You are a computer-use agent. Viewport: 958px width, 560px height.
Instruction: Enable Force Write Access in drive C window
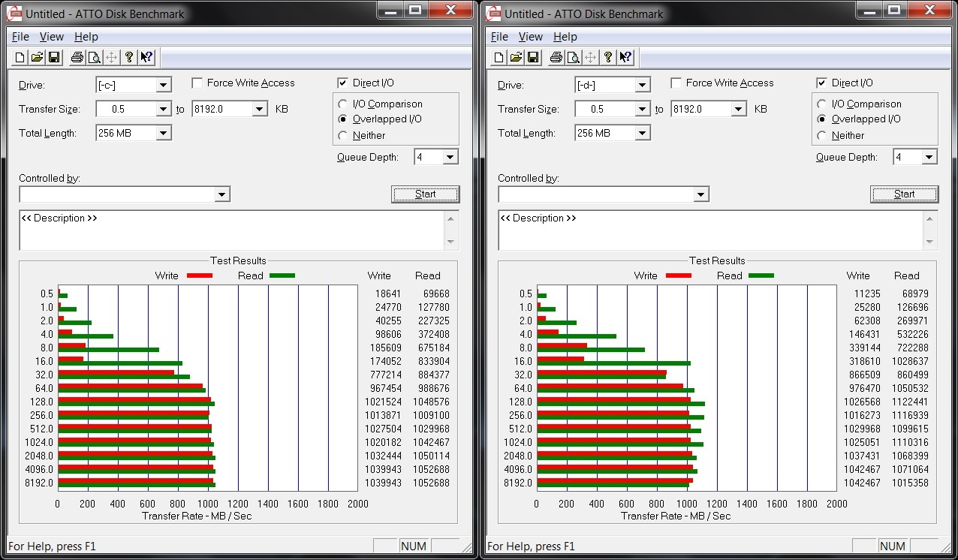tap(197, 83)
